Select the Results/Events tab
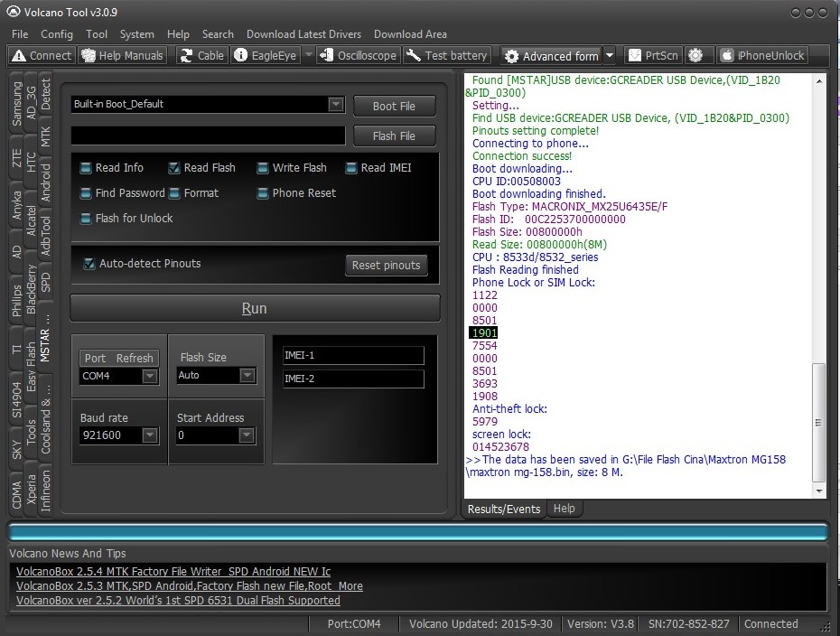The width and height of the screenshot is (840, 636). (504, 509)
